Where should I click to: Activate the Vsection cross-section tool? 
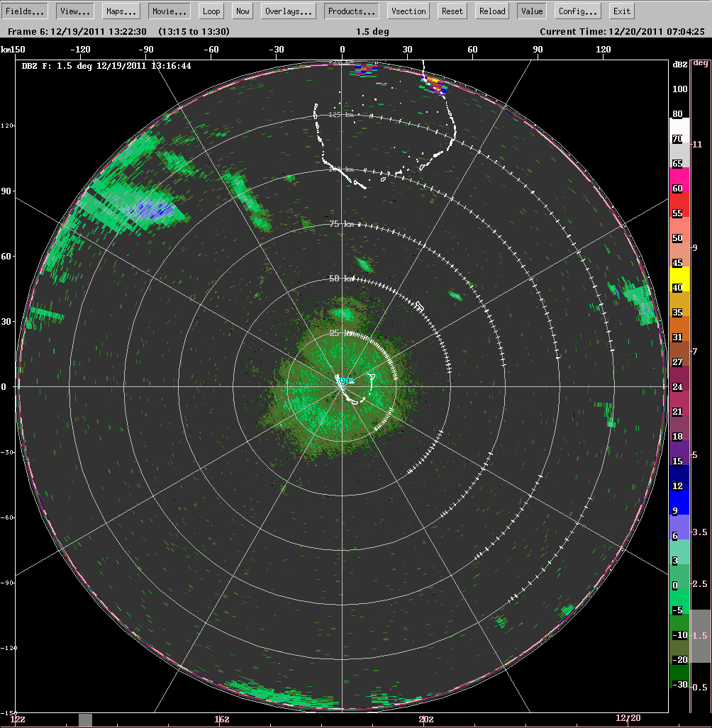point(407,10)
